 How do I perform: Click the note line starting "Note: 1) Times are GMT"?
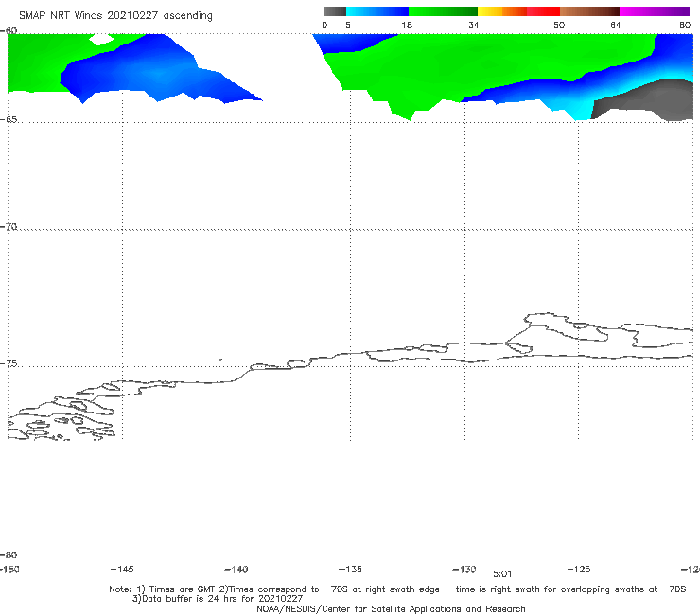pyautogui.click(x=397, y=589)
